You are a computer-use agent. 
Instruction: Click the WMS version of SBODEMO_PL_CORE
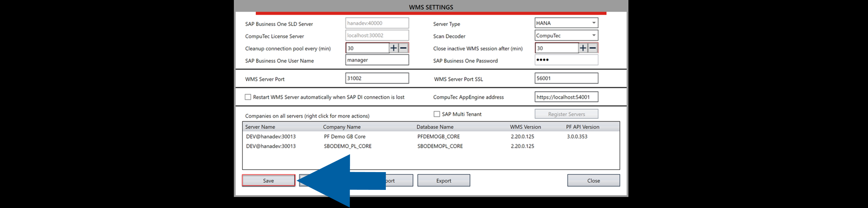pos(522,146)
